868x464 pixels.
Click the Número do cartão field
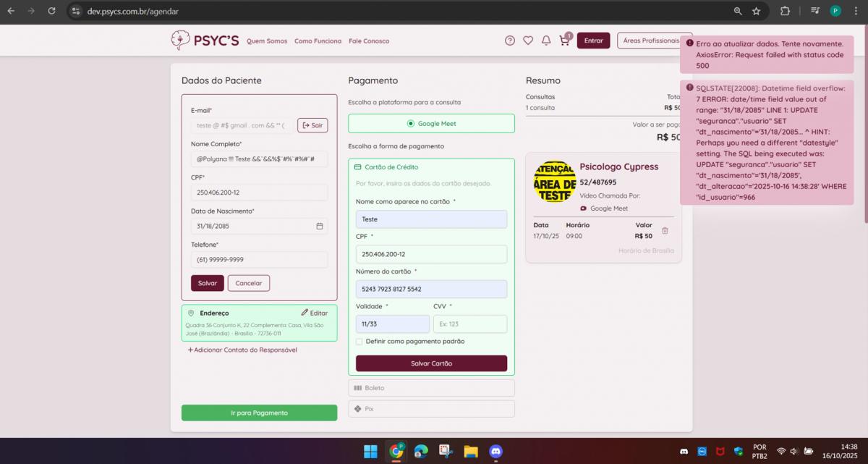(431, 289)
